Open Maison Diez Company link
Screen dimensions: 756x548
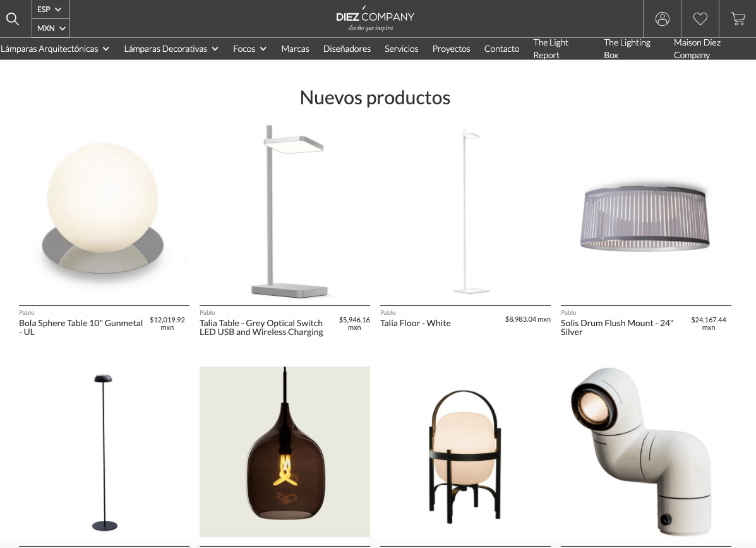[x=697, y=49]
